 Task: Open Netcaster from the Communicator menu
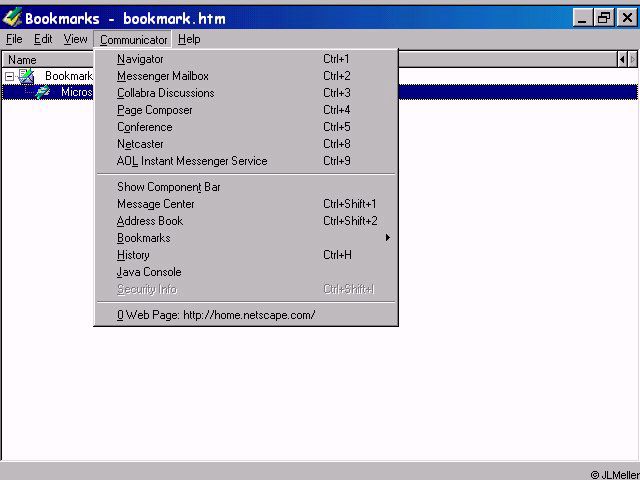click(246, 144)
